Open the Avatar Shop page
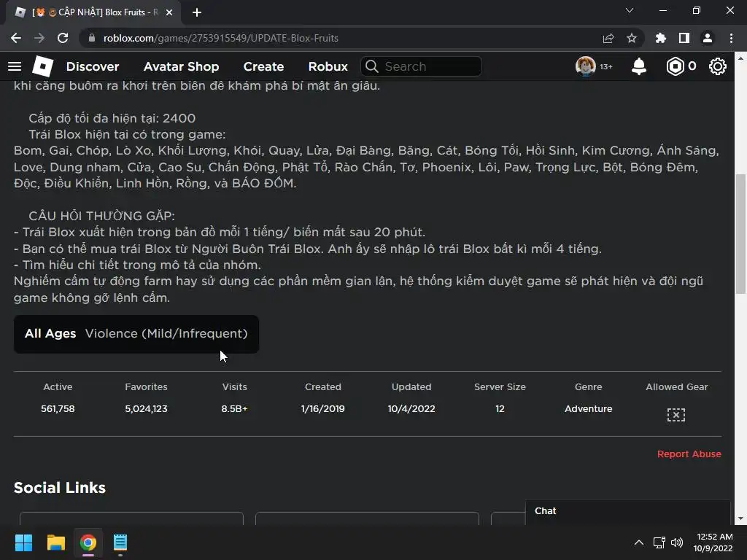747x560 pixels. tap(181, 66)
